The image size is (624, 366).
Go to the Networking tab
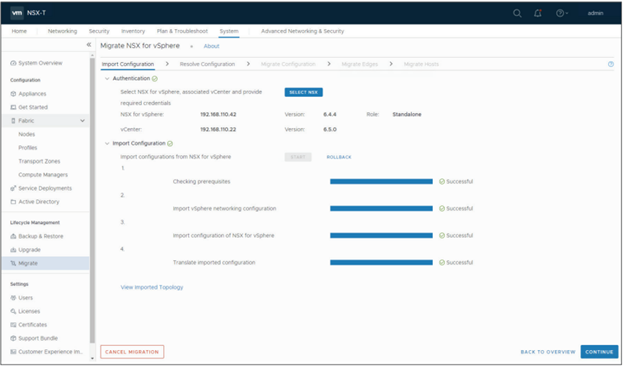tap(62, 31)
